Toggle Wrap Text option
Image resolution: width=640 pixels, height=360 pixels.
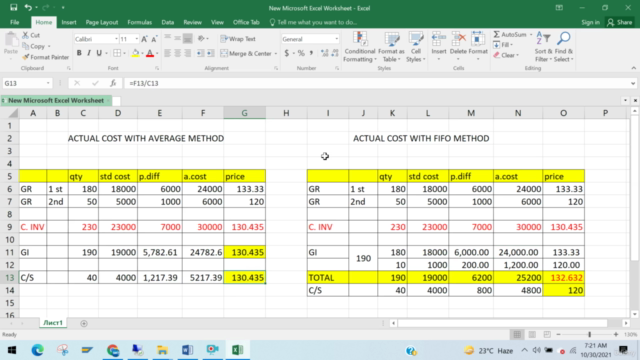click(x=238, y=39)
